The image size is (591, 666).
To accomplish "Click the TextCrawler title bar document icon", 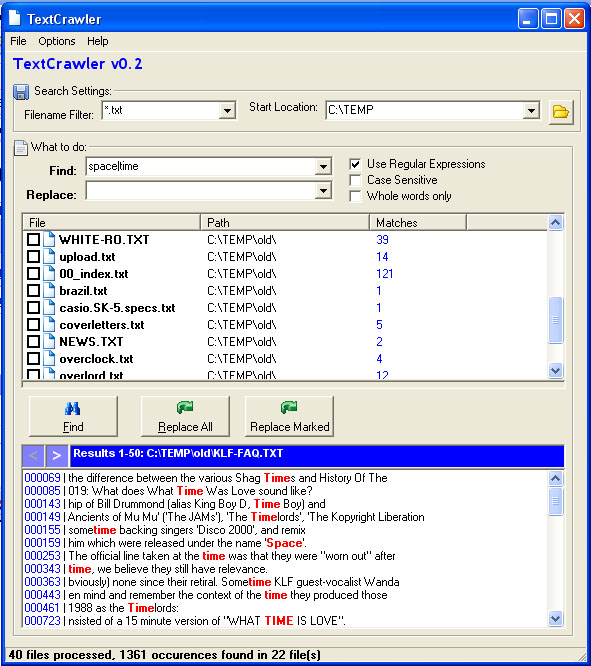I will click(15, 18).
